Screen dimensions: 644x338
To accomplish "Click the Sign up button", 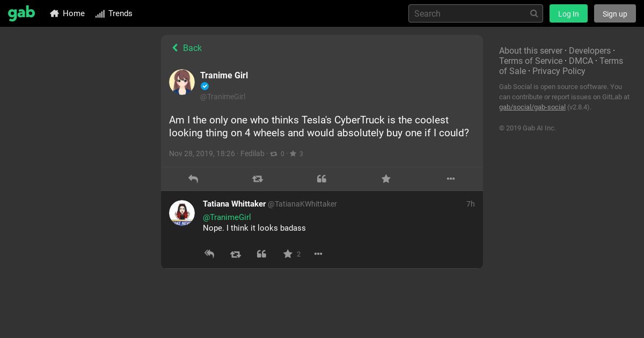I will pyautogui.click(x=614, y=13).
